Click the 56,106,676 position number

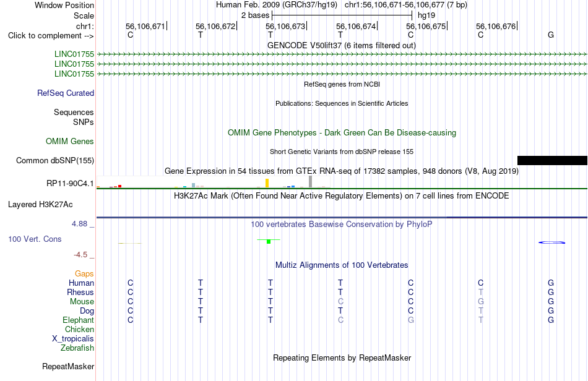(x=496, y=26)
